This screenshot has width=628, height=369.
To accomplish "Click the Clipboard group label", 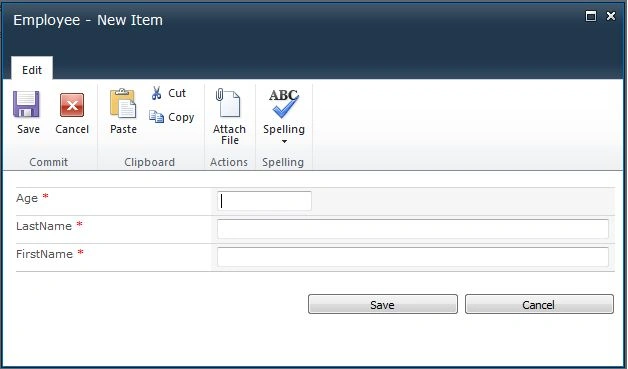I will (149, 162).
